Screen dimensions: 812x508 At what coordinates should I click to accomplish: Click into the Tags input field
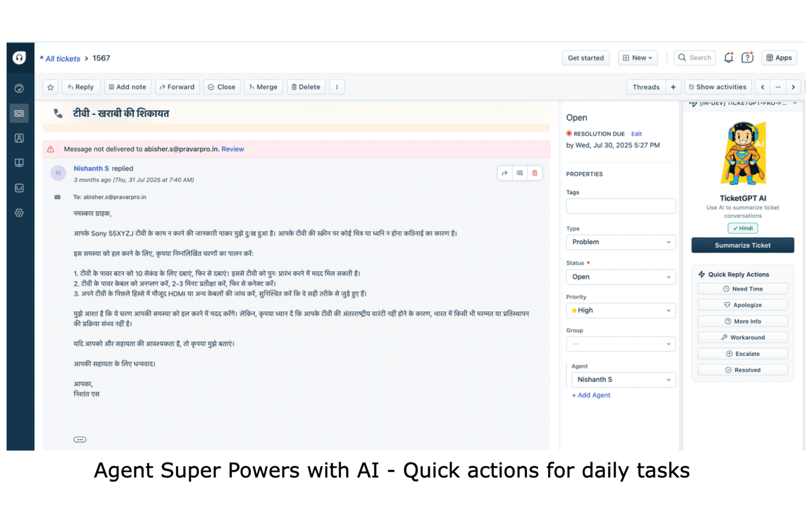pos(620,206)
